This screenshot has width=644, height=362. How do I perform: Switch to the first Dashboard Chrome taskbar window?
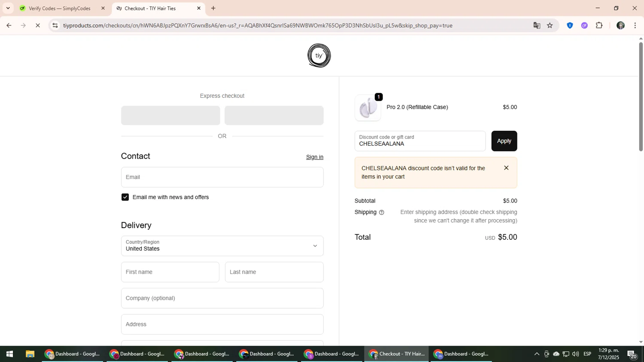tap(73, 354)
